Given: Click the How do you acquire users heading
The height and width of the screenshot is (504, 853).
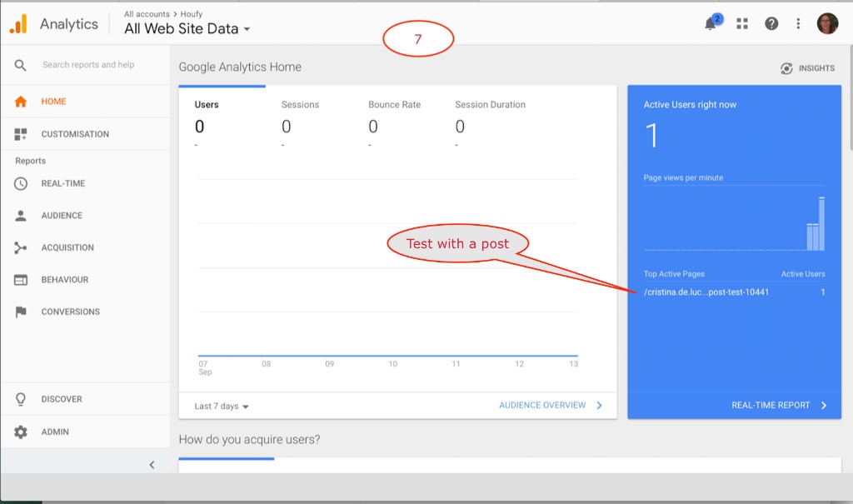Looking at the screenshot, I should 249,440.
